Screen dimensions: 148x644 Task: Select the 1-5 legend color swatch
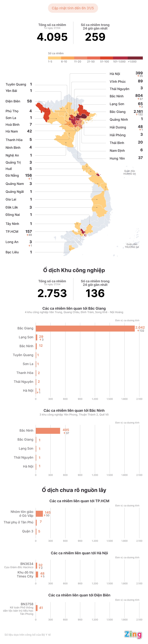click(54, 58)
